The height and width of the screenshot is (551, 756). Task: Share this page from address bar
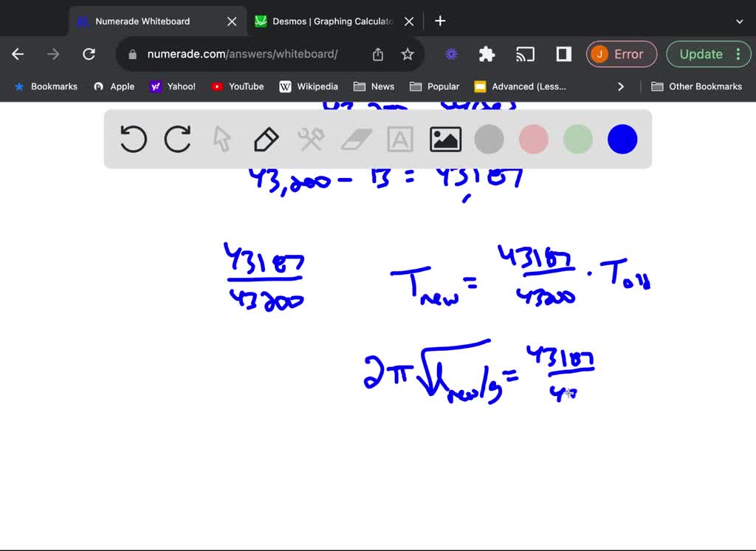click(378, 54)
